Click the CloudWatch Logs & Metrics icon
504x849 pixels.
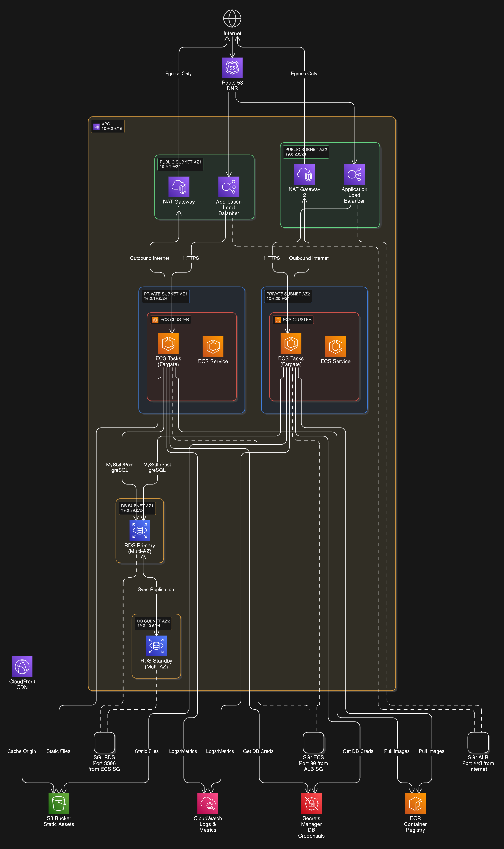(208, 804)
